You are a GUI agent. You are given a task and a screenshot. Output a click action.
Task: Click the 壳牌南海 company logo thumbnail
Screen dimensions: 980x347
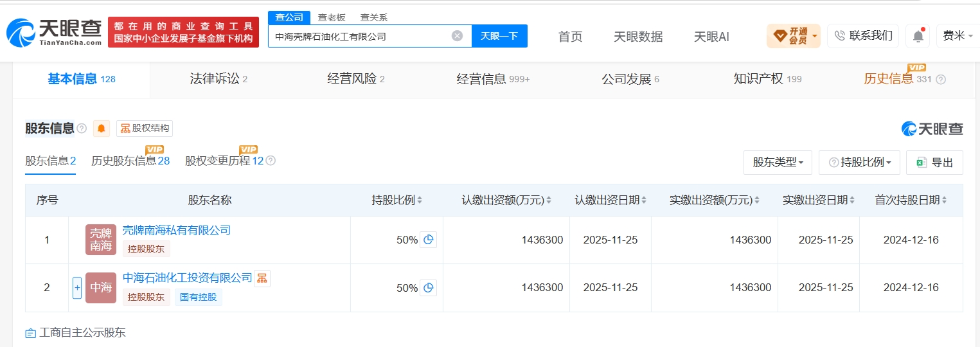pyautogui.click(x=101, y=240)
